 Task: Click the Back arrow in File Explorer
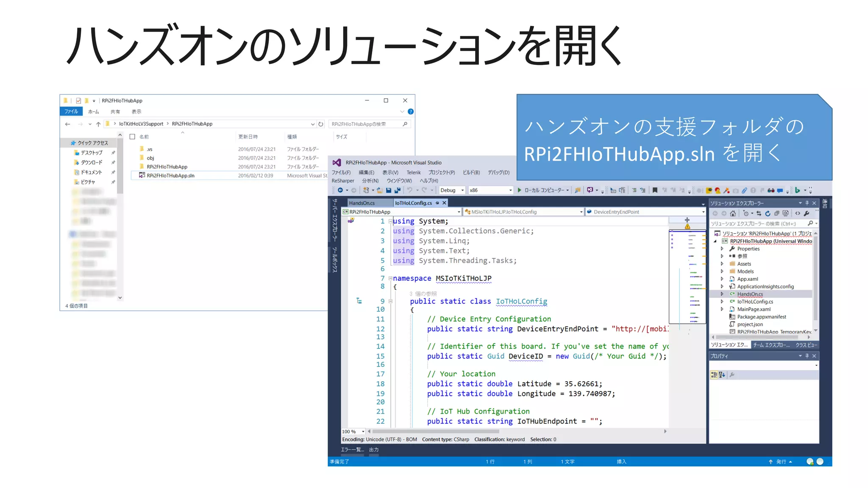[x=68, y=124]
